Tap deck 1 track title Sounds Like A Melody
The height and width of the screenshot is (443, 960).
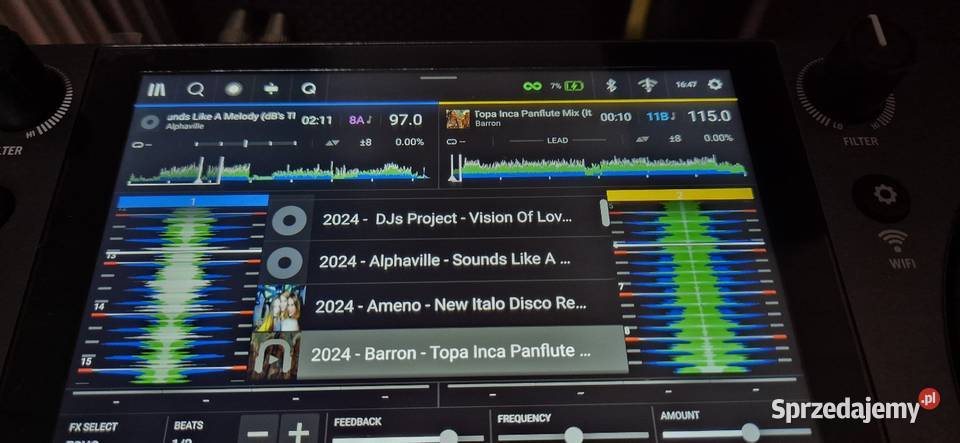click(x=230, y=116)
